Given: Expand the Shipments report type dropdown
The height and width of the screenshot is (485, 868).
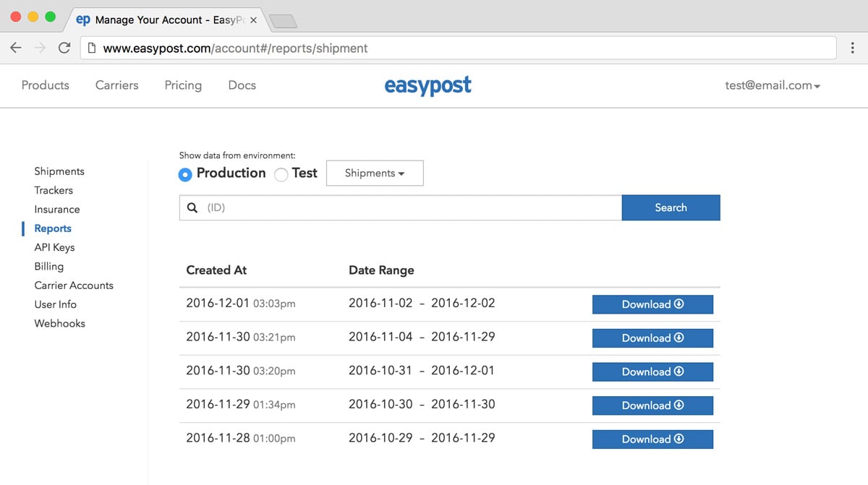Looking at the screenshot, I should pos(375,173).
